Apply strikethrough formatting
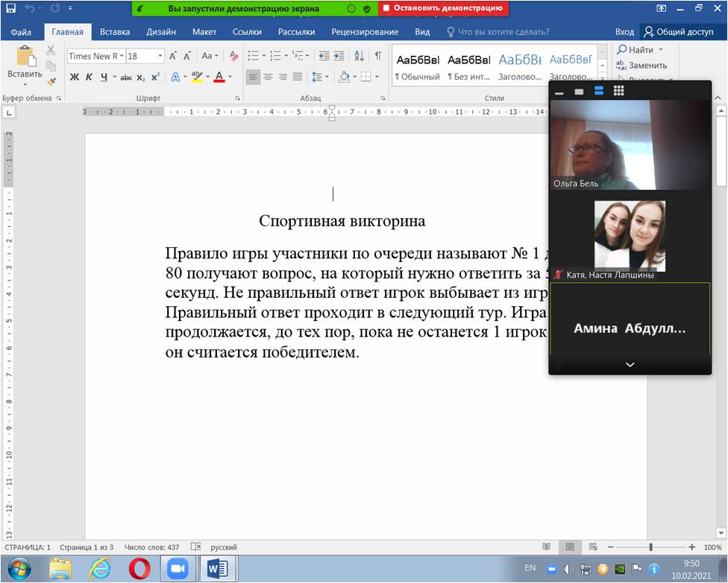Viewport: 728px width, 583px height. [x=125, y=77]
